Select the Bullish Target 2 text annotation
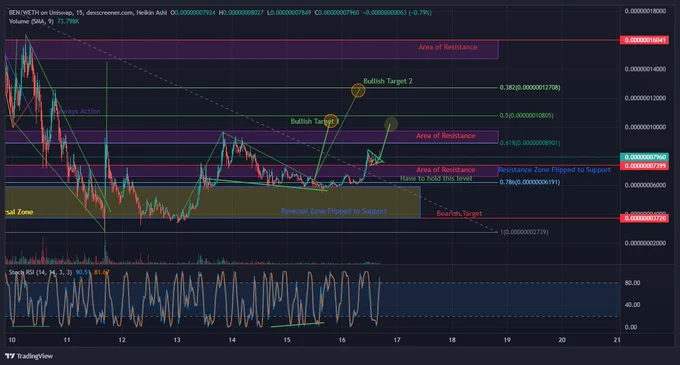This screenshot has width=680, height=365. pyautogui.click(x=388, y=81)
